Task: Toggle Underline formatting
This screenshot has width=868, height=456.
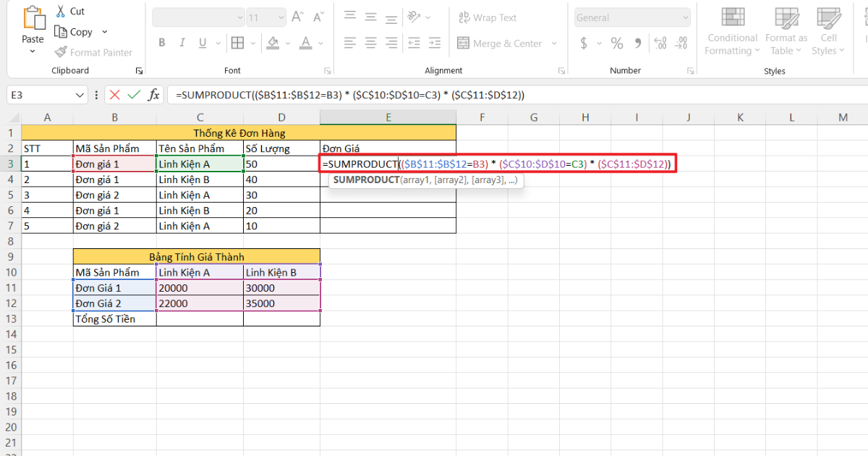Action: 202,43
